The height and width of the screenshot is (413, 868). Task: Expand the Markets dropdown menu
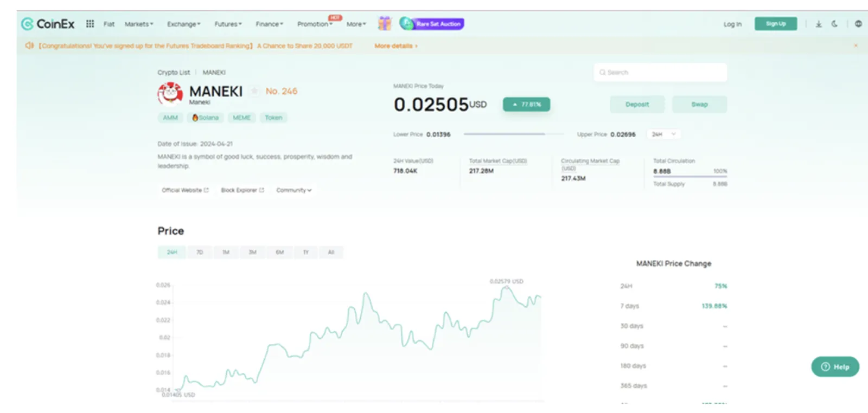(x=139, y=24)
